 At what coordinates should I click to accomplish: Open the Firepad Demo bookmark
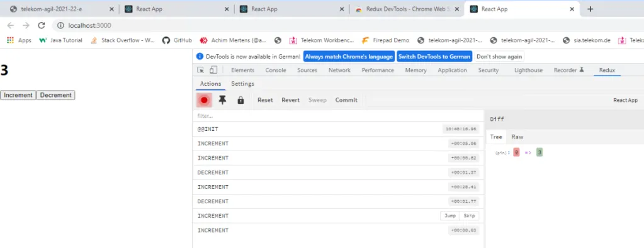click(385, 40)
